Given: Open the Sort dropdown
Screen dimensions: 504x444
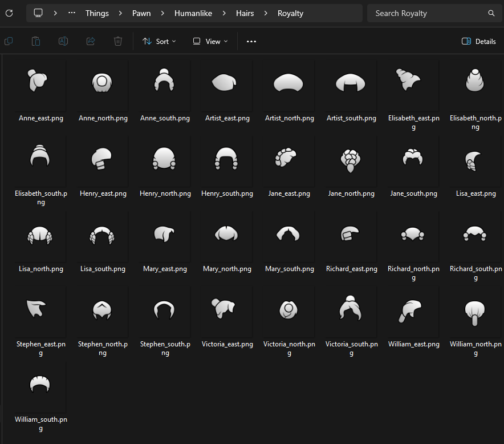Looking at the screenshot, I should click(160, 41).
